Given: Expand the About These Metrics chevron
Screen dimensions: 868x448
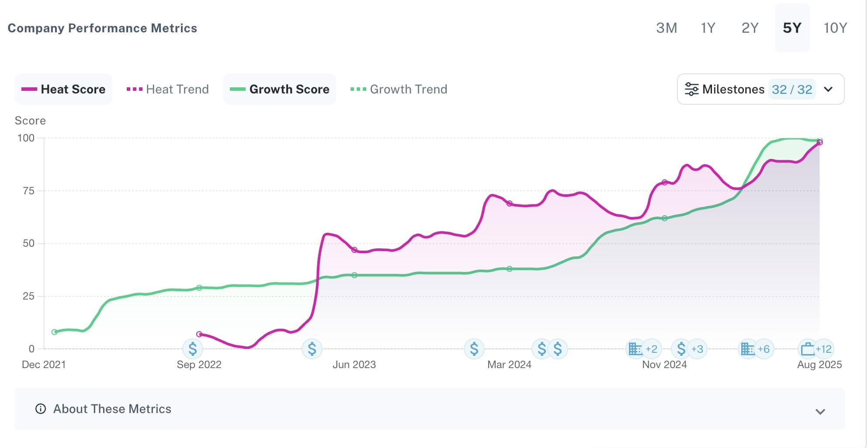Looking at the screenshot, I should (x=820, y=411).
